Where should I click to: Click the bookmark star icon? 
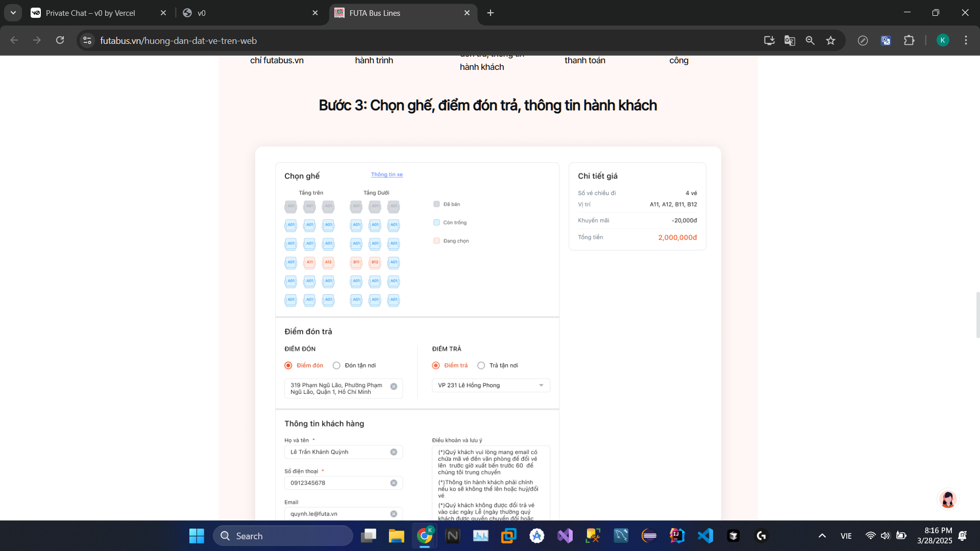point(830,40)
